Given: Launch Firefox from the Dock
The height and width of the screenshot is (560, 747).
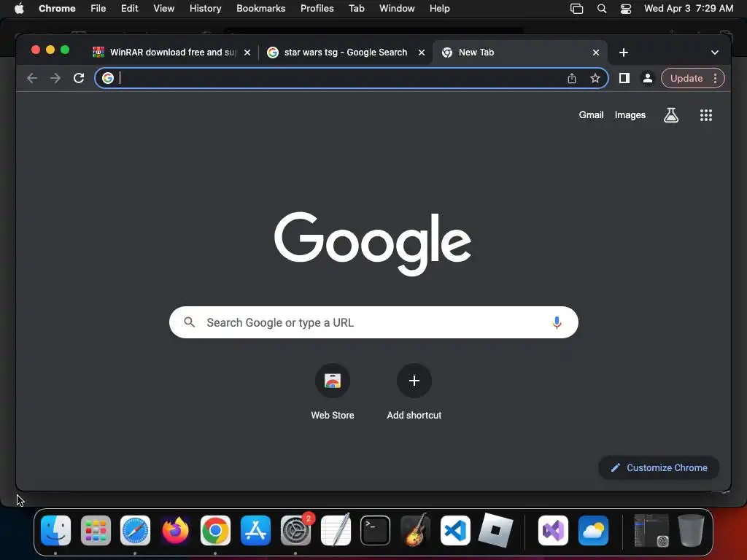Looking at the screenshot, I should 175,531.
